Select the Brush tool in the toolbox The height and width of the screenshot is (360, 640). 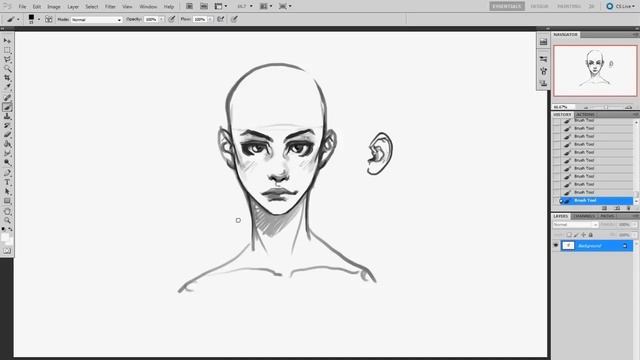coord(7,107)
